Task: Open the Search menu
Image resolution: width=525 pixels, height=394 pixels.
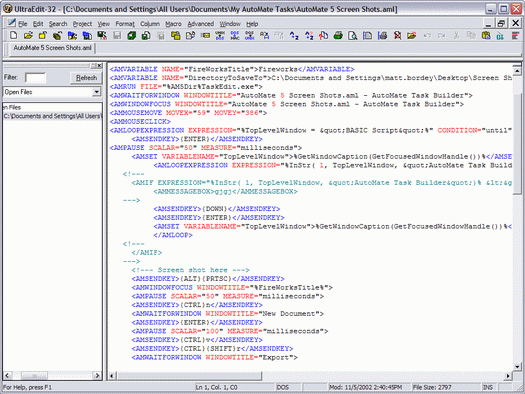Action: point(58,24)
